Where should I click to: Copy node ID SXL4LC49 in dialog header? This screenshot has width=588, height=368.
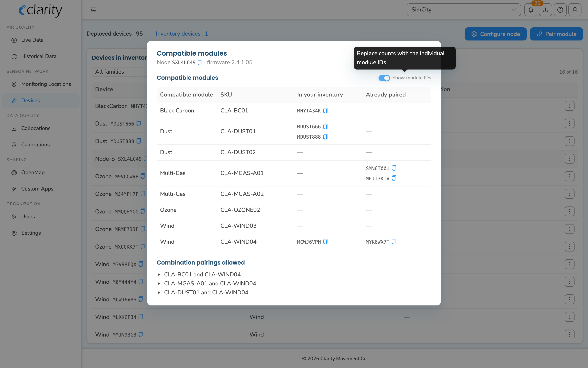(x=200, y=63)
